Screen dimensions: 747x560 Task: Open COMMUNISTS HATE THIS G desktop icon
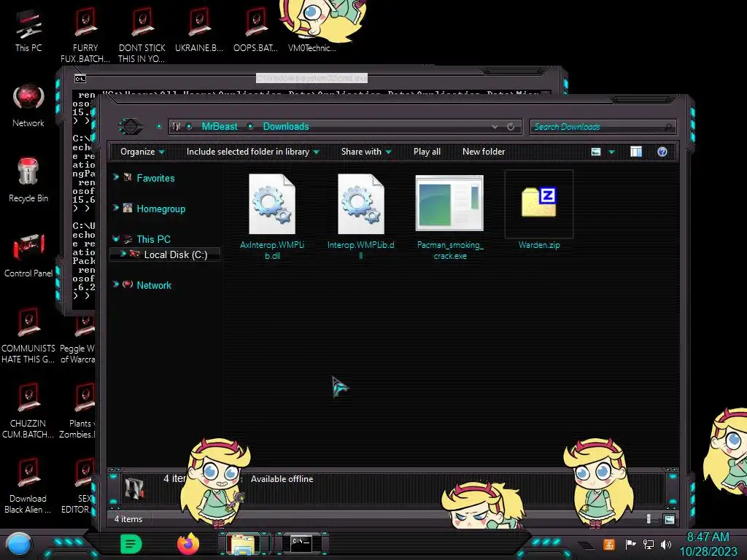[28, 335]
